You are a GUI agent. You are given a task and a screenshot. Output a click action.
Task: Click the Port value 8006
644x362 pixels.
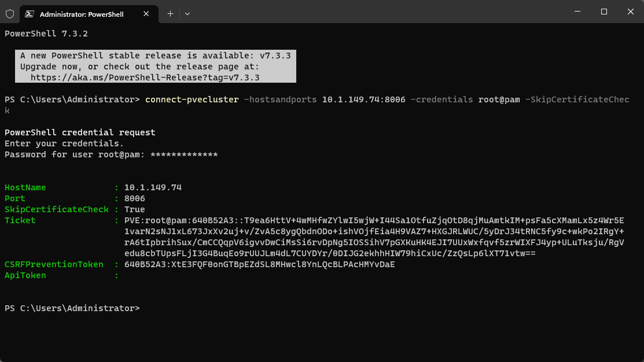coord(134,198)
